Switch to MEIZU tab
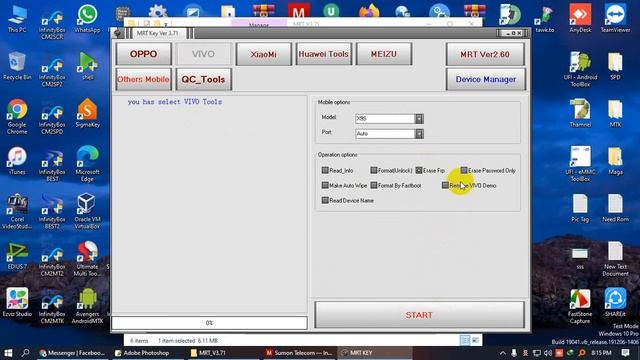This screenshot has height=360, width=640. 383,54
